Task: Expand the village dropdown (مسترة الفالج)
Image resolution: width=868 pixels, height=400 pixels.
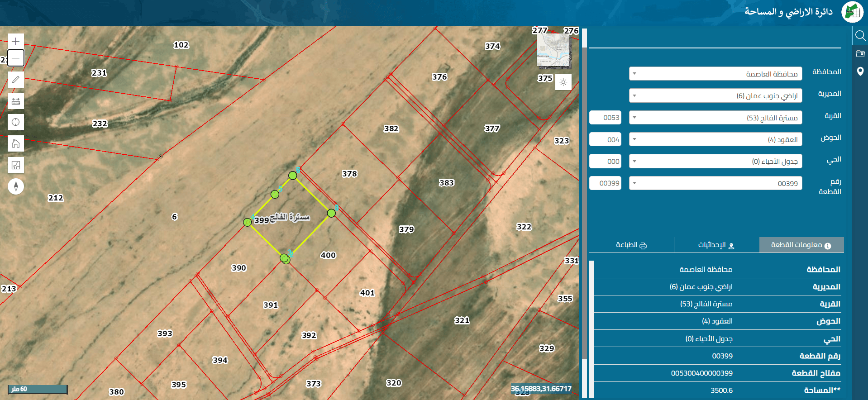Action: click(x=715, y=118)
